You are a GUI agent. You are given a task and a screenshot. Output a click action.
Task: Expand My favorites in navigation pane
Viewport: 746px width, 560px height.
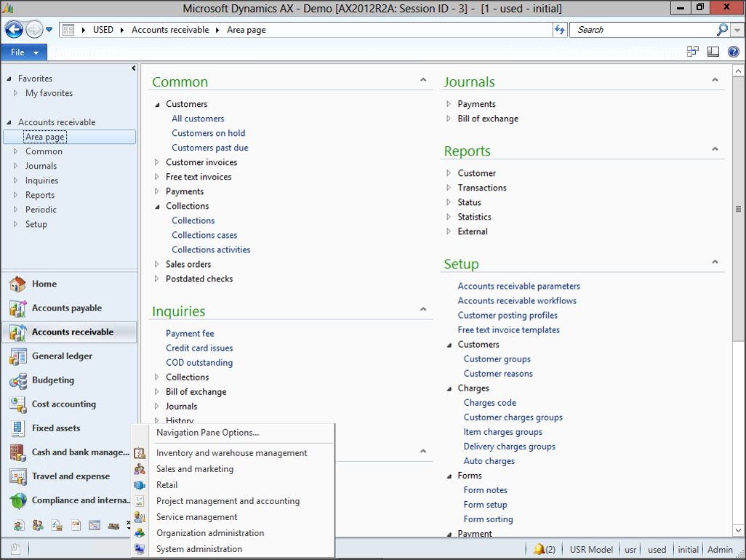click(x=16, y=93)
